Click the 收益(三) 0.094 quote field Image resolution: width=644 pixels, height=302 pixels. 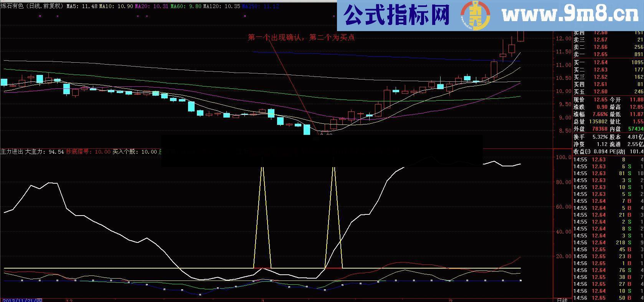coord(591,151)
